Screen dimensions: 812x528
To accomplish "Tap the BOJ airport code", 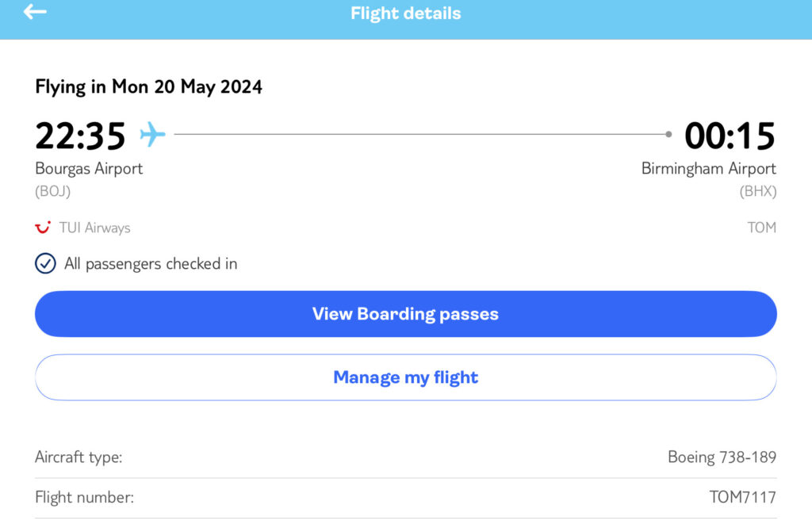I will (x=53, y=192).
